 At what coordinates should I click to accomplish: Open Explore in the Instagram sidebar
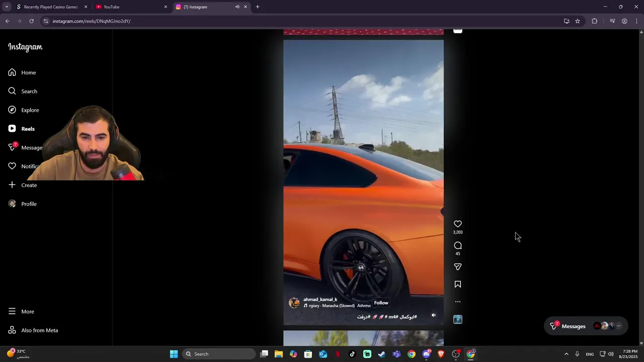click(x=24, y=110)
